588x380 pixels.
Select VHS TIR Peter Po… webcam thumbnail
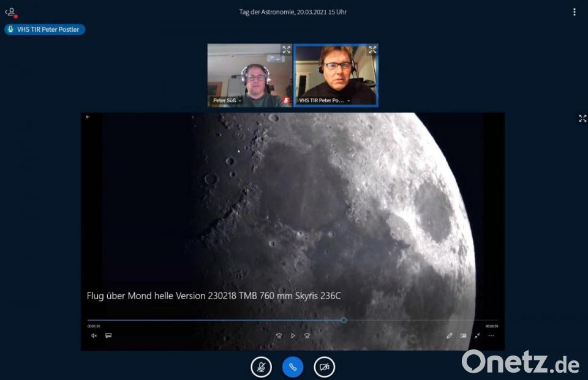[336, 75]
